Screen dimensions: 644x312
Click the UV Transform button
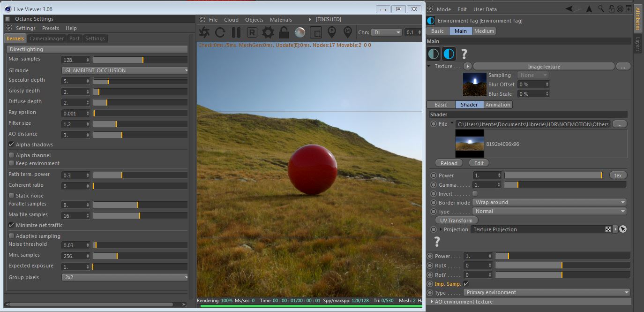tap(457, 221)
